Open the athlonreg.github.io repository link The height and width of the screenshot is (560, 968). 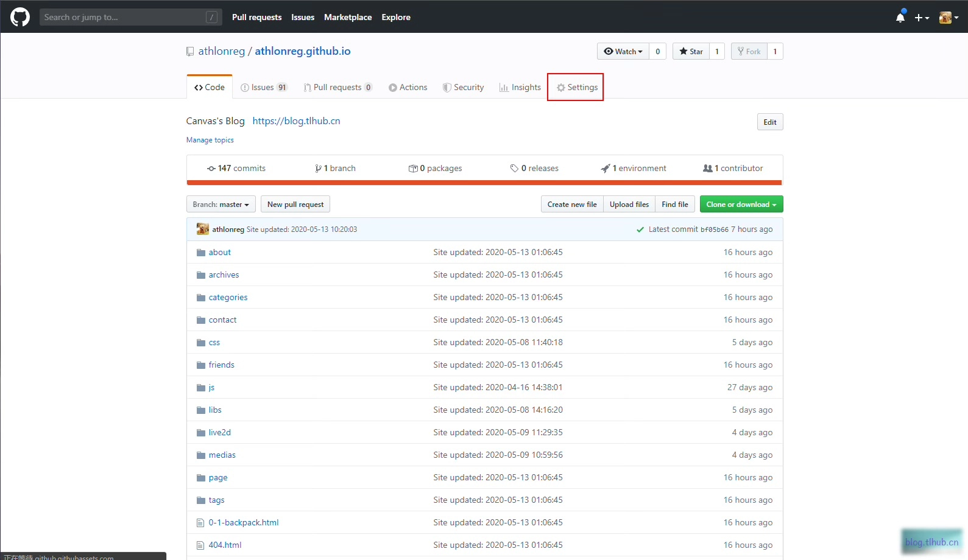303,51
